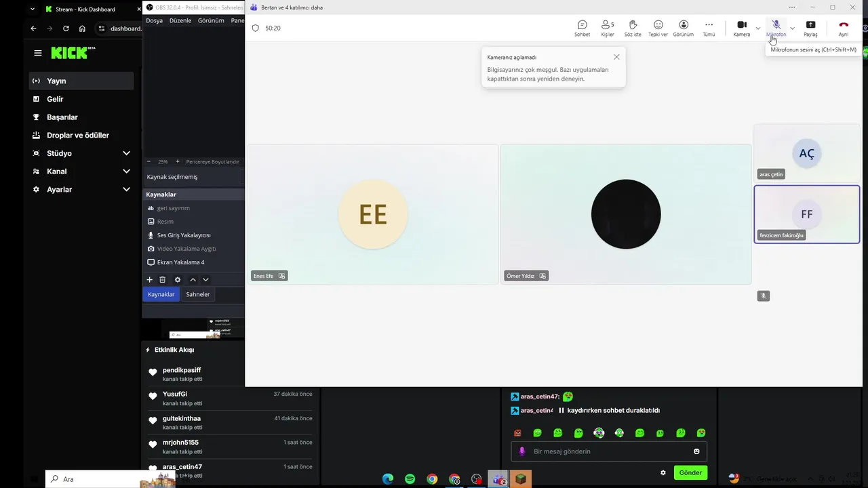Zoom out OBS preview with minus
This screenshot has height=488, width=868.
click(149, 161)
